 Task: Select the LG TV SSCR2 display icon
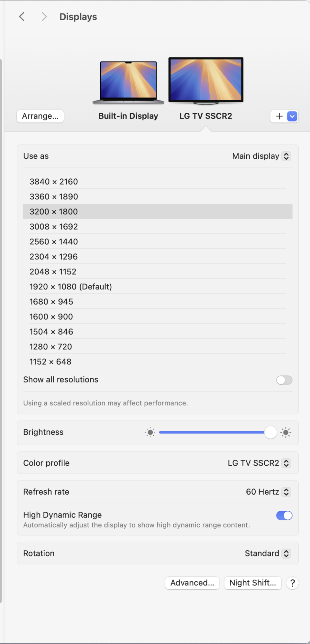(x=206, y=80)
